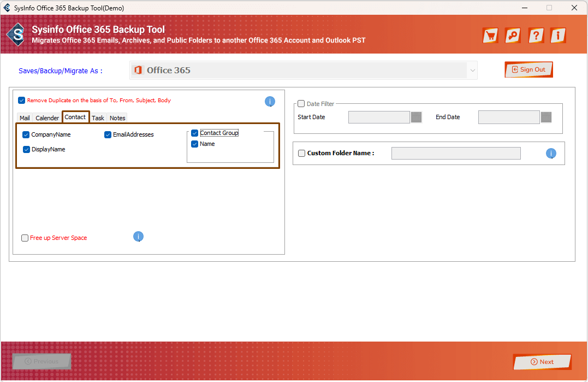Enable Custom Folder Name checkbox

click(301, 153)
